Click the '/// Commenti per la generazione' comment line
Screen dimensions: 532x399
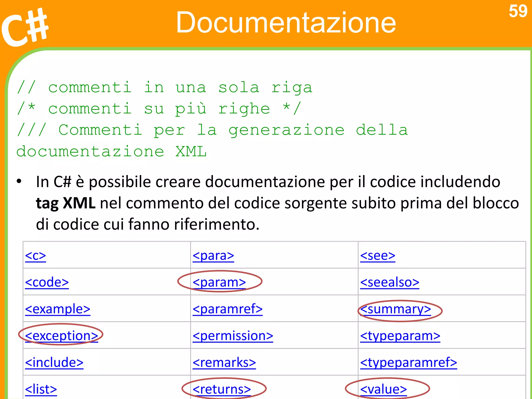pos(212,130)
